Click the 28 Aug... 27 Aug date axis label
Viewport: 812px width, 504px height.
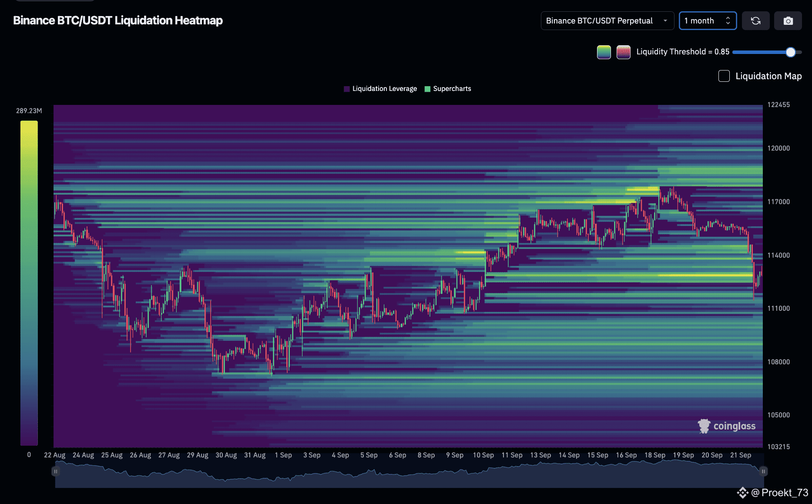pos(169,455)
